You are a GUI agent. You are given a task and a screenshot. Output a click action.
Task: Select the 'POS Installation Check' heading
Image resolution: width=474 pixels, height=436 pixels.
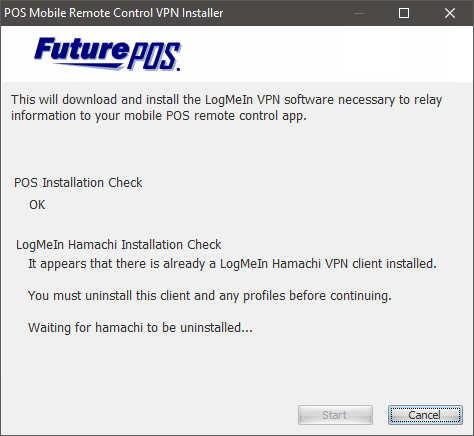[78, 183]
